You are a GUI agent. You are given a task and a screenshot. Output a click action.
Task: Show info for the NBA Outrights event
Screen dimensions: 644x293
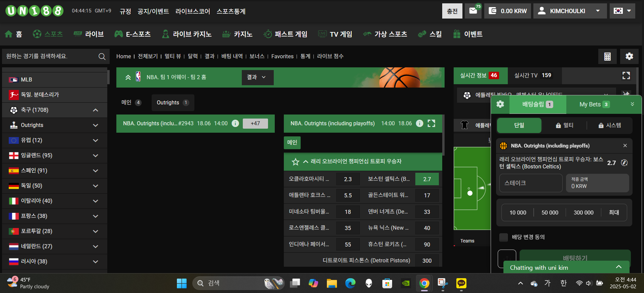(420, 123)
